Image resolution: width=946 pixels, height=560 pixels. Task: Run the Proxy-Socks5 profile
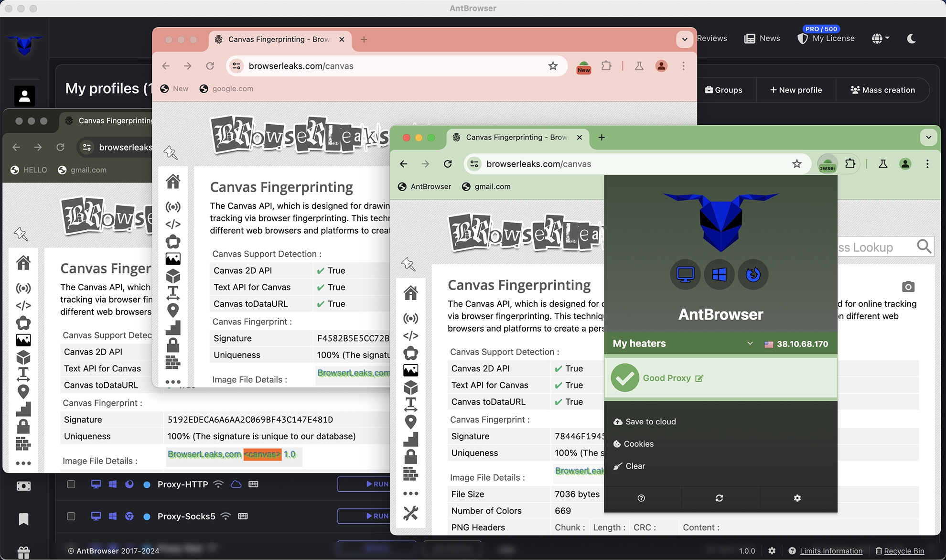click(x=364, y=516)
